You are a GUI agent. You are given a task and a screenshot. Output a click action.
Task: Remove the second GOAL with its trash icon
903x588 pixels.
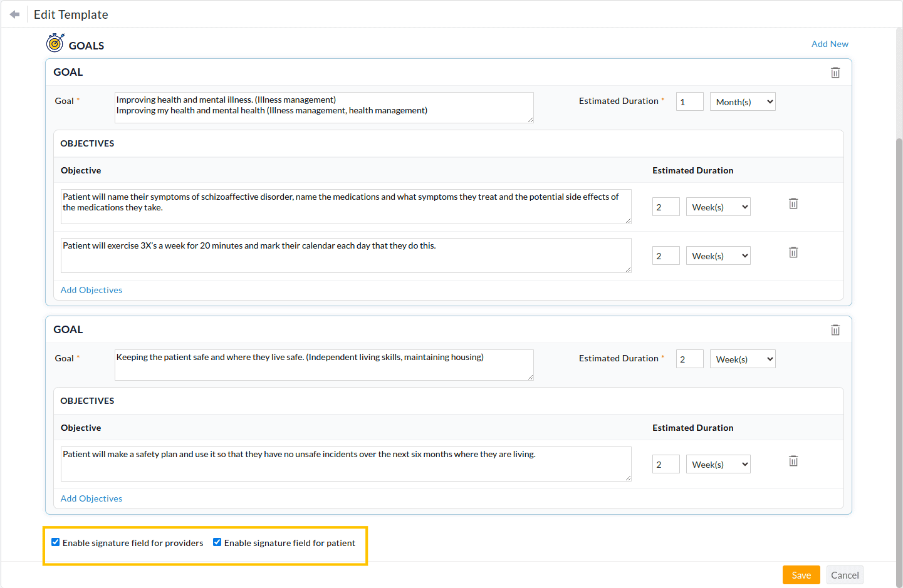[x=835, y=329]
